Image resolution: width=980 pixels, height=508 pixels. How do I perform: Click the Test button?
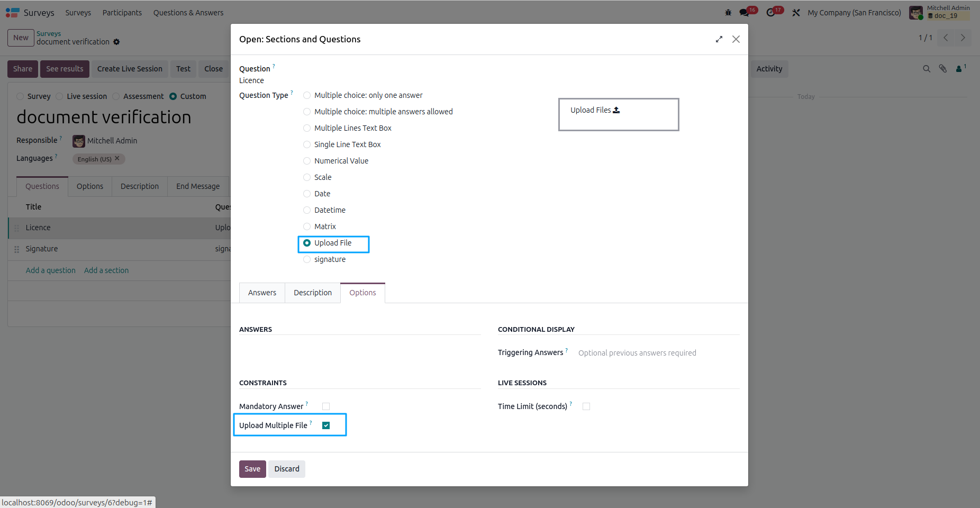(x=183, y=69)
